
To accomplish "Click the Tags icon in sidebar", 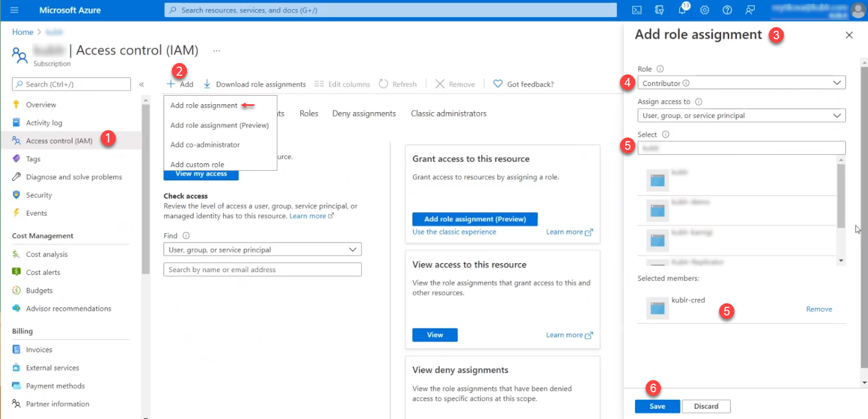I will pos(16,159).
